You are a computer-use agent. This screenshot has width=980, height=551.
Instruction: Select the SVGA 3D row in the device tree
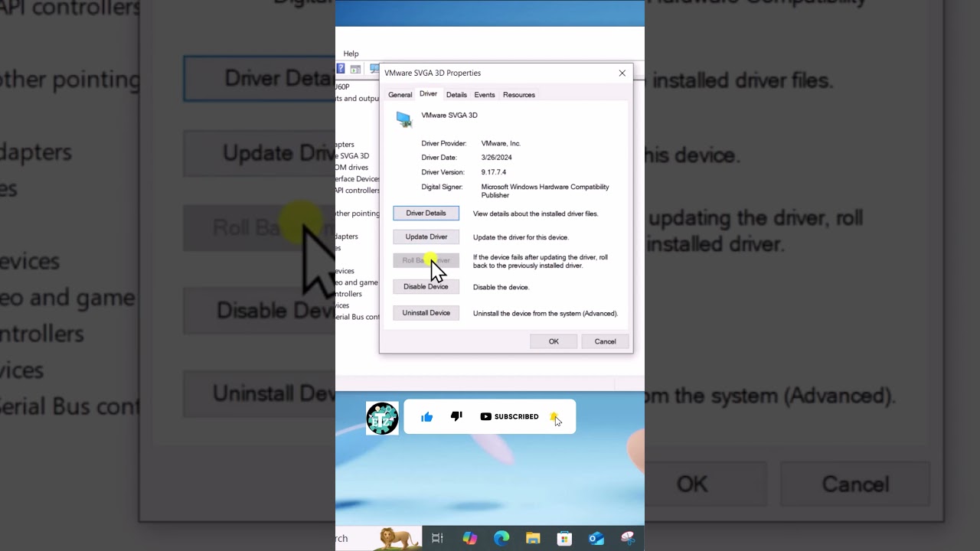click(354, 155)
